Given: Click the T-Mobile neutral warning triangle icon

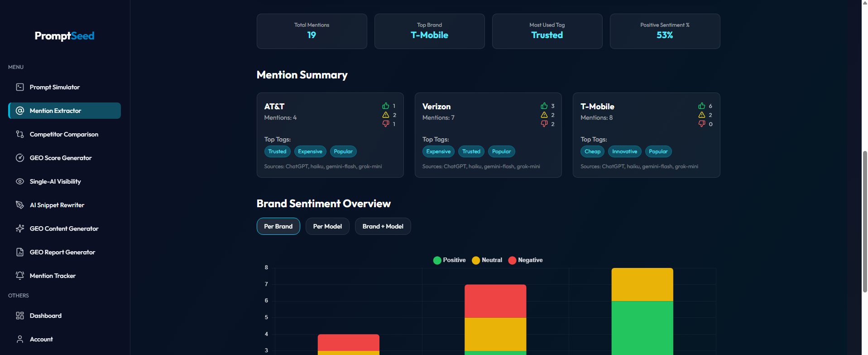Looking at the screenshot, I should click(x=702, y=115).
